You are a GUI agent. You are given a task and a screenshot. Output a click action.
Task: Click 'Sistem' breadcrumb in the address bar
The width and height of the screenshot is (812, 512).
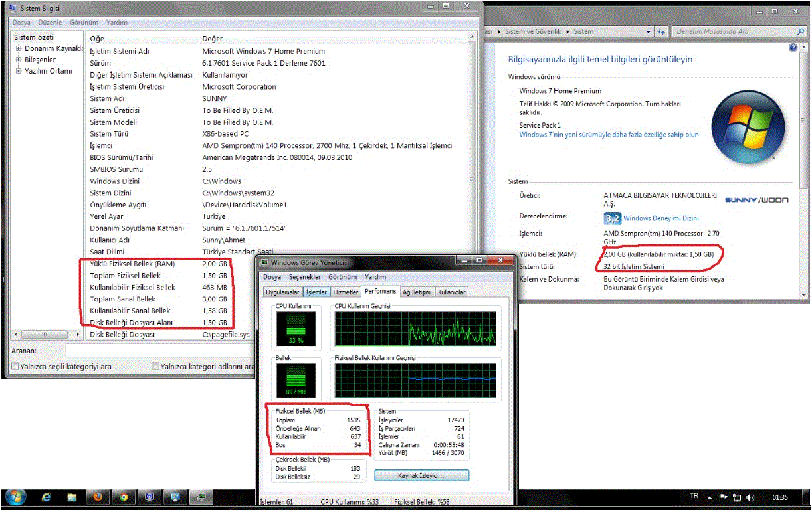pyautogui.click(x=583, y=31)
